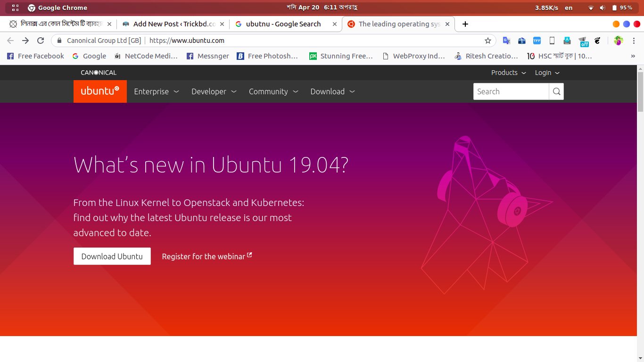Click the orange window control button
644x362 pixels.
pos(616,24)
